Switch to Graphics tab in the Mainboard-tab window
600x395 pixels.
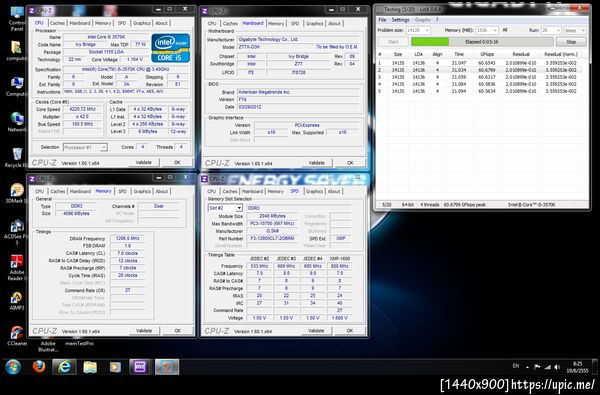tap(315, 23)
